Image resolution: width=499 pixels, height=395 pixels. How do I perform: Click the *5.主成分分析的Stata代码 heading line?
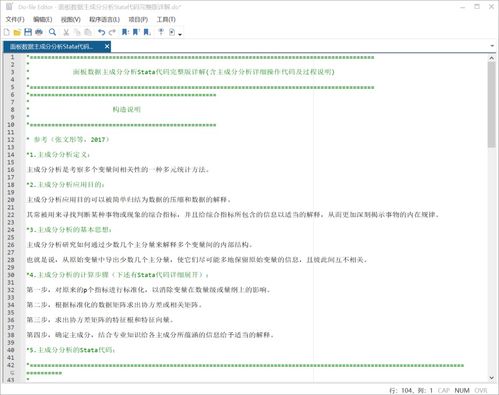(x=71, y=350)
